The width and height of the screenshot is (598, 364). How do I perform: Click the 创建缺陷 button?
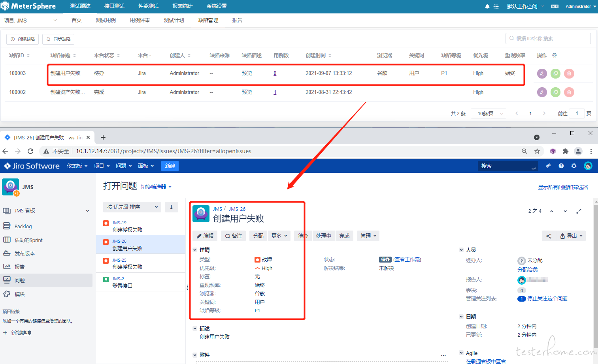23,39
